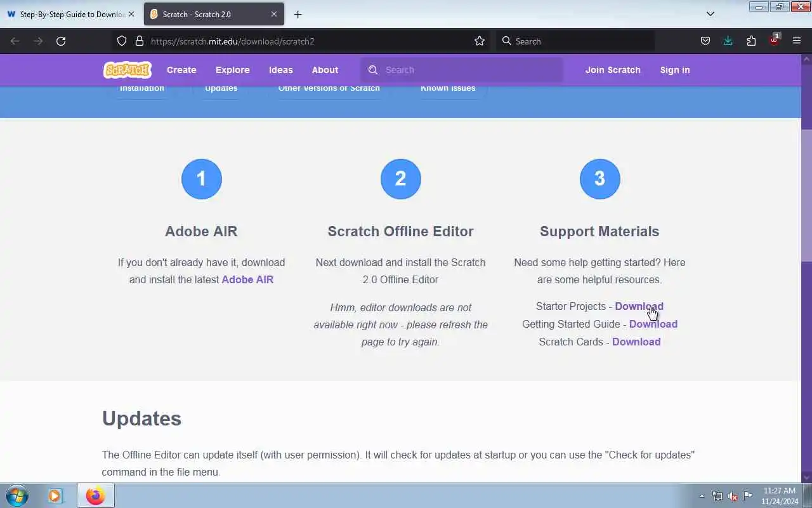Viewport: 812px width, 508px height.
Task: Open the Firefox downloads panel
Action: tap(728, 41)
